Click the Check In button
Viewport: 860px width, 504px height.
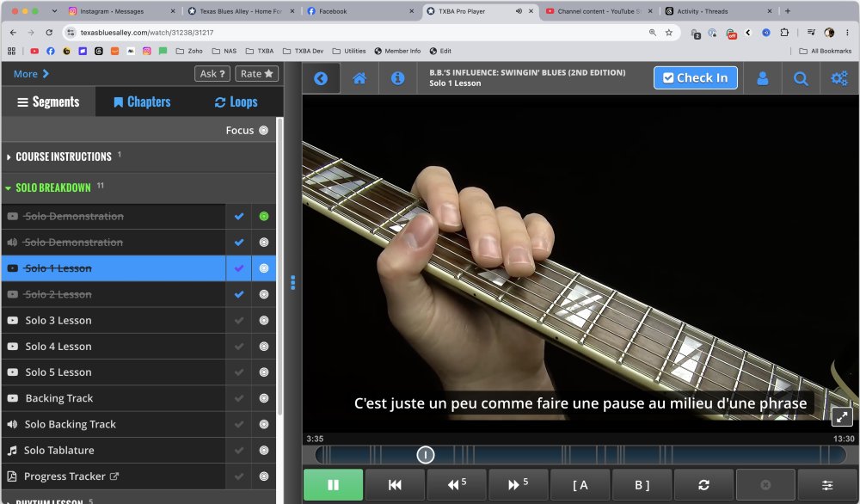click(695, 78)
